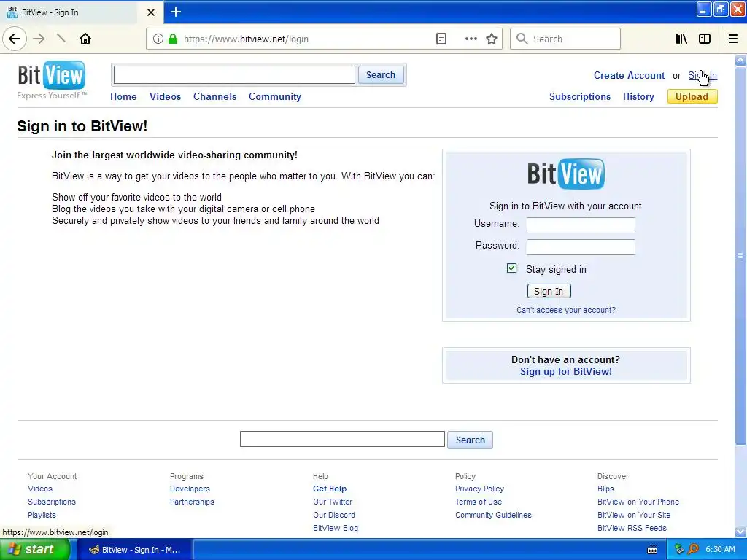The width and height of the screenshot is (747, 560).
Task: Open the BitView Blog footer link
Action: (336, 528)
